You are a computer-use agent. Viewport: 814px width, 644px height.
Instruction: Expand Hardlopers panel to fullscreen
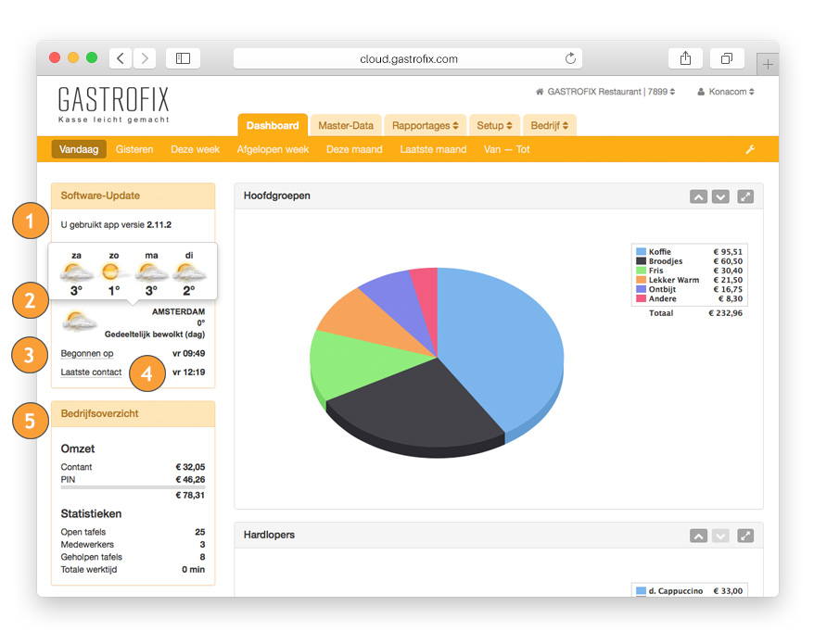745,536
